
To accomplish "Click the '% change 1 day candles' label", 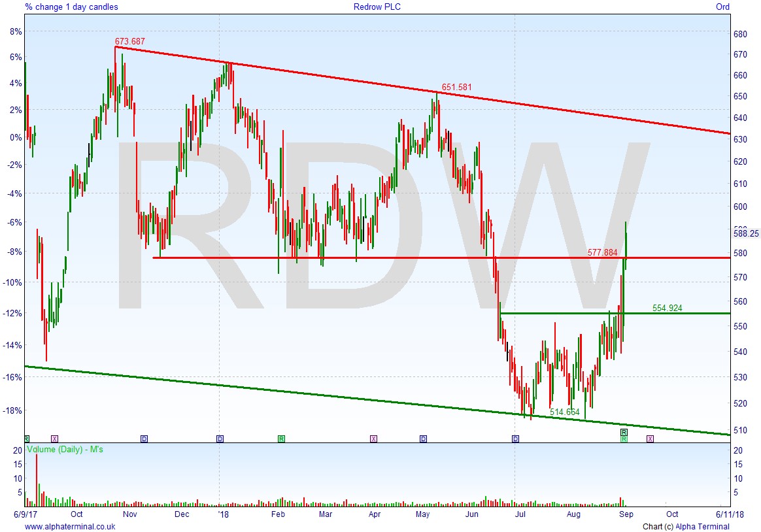I will pos(71,7).
